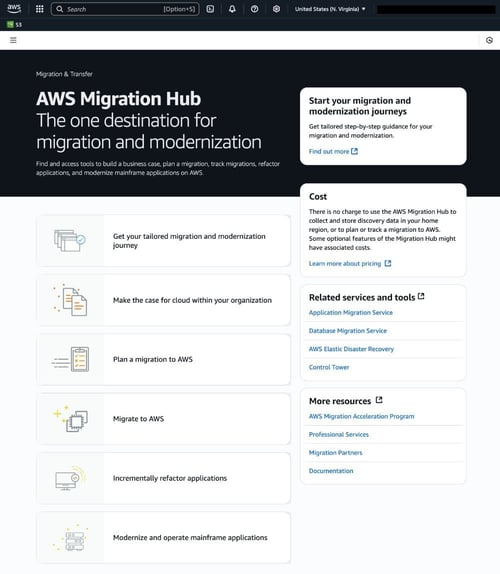Click the AWS Migration Hub heading

click(x=119, y=98)
